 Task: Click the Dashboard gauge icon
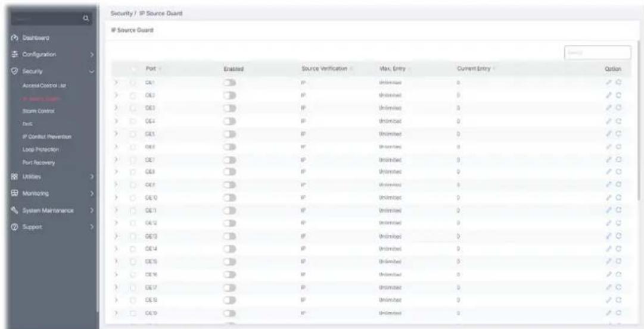(x=14, y=37)
